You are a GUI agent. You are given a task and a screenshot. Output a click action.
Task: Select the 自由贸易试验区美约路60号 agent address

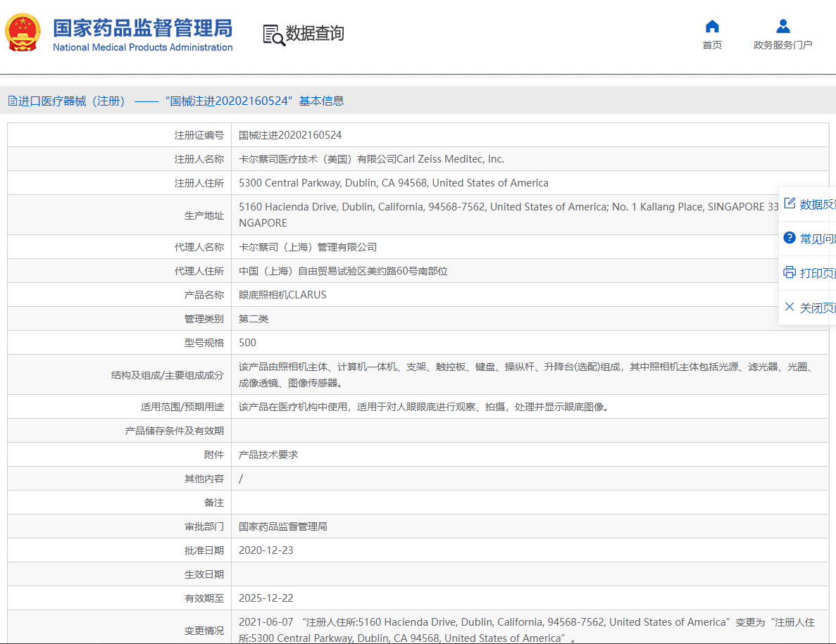(x=343, y=271)
